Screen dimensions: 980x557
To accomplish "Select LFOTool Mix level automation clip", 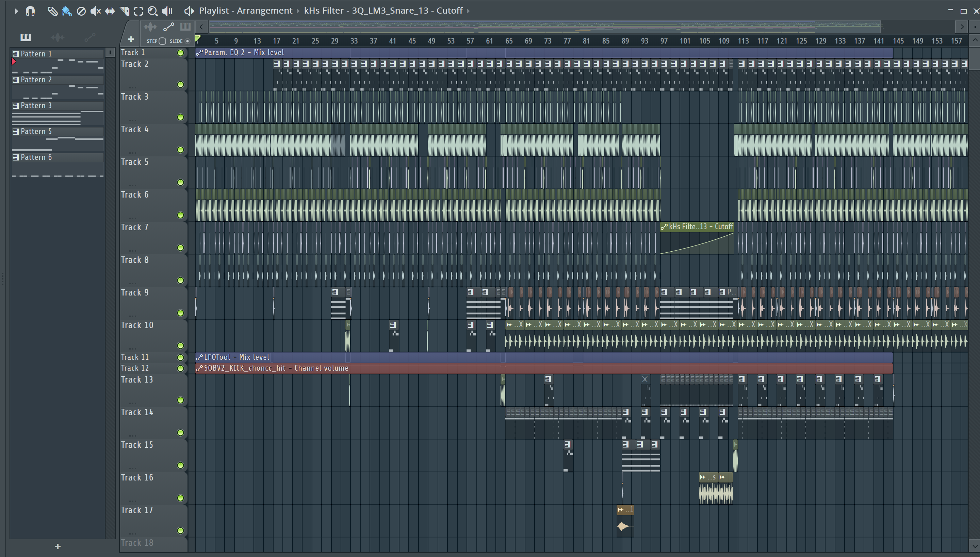I will [544, 357].
